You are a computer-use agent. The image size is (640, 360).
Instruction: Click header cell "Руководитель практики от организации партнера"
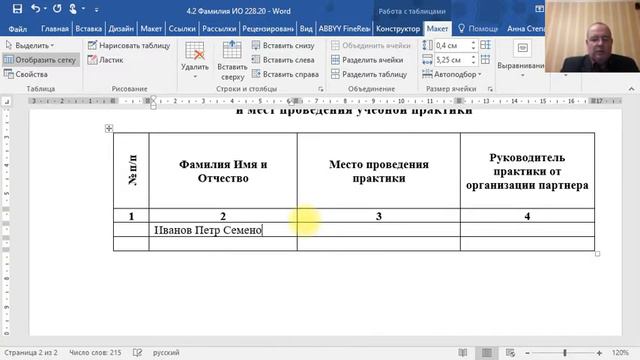tap(527, 171)
